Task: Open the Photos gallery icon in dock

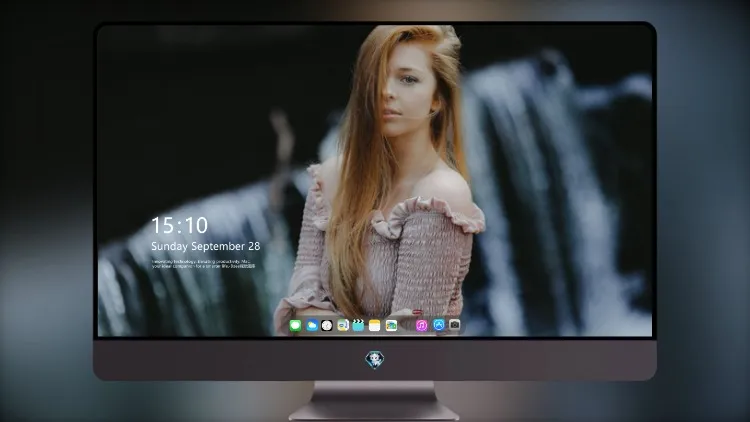Action: (391, 326)
